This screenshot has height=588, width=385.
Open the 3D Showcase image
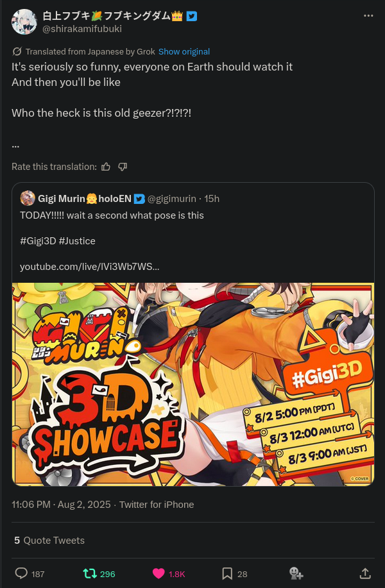click(193, 384)
